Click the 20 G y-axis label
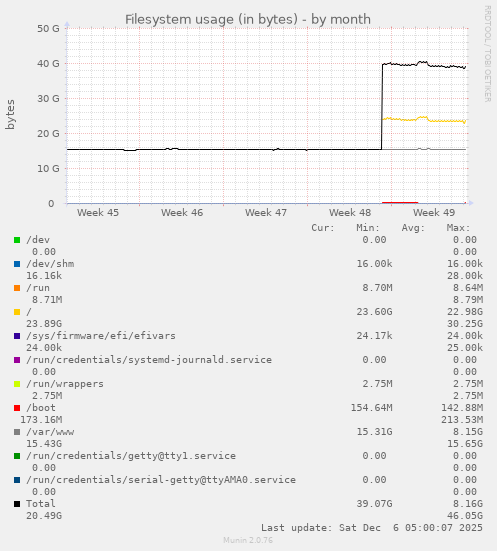This screenshot has width=497, height=551. tap(48, 134)
